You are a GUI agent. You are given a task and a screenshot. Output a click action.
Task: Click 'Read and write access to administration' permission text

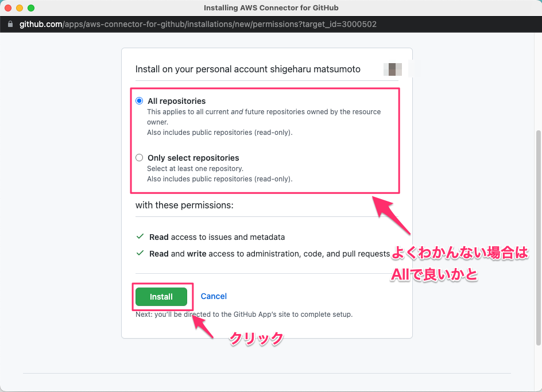[270, 254]
